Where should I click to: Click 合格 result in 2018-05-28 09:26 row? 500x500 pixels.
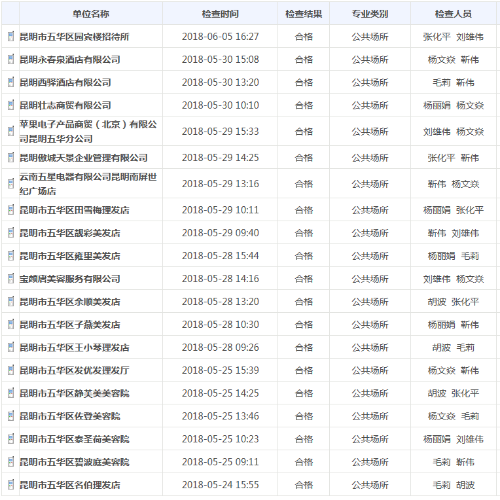point(304,348)
